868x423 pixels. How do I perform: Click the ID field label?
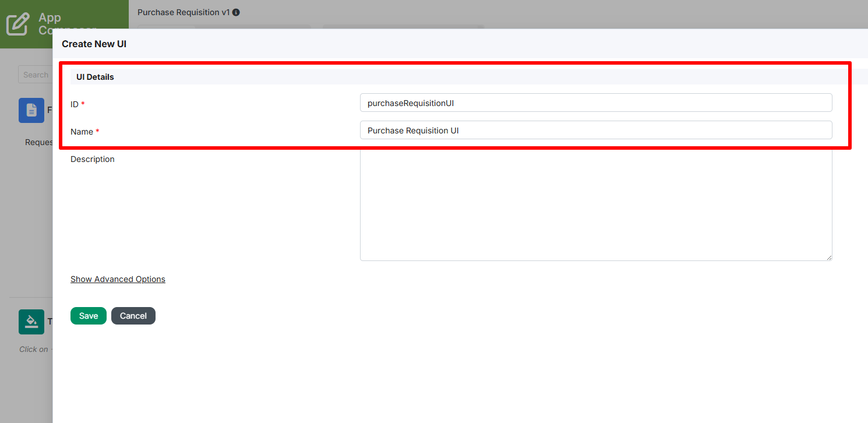click(75, 104)
